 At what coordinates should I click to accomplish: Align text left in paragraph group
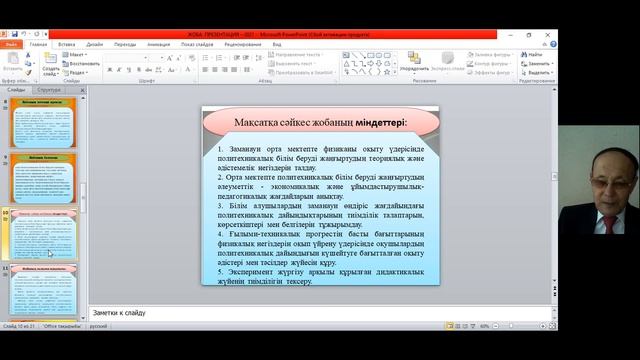205,70
